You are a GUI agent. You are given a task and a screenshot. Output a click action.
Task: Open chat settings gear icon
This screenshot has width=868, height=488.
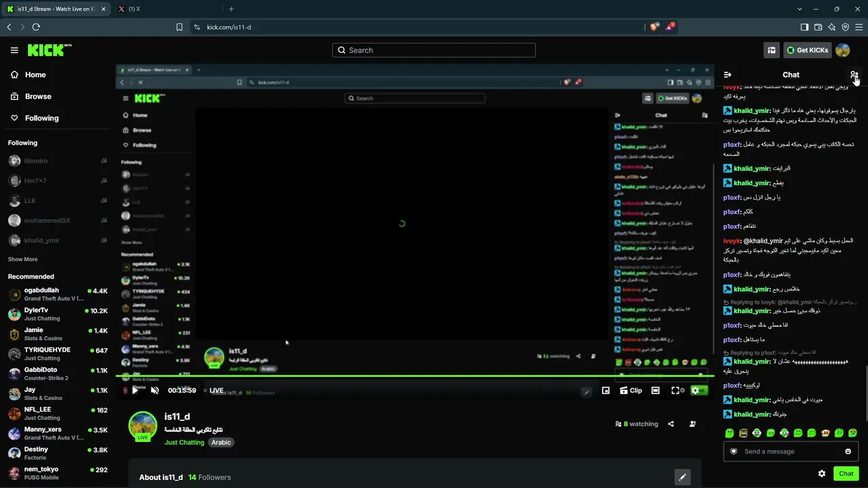point(822,474)
